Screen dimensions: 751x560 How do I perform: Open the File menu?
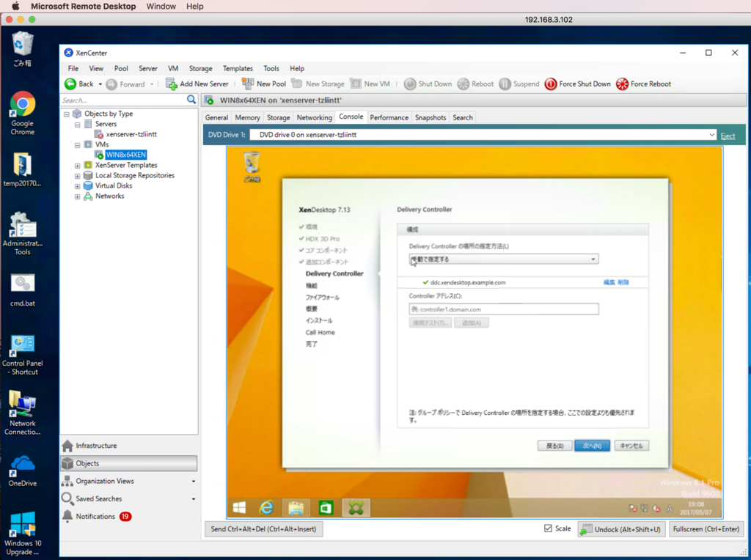73,68
